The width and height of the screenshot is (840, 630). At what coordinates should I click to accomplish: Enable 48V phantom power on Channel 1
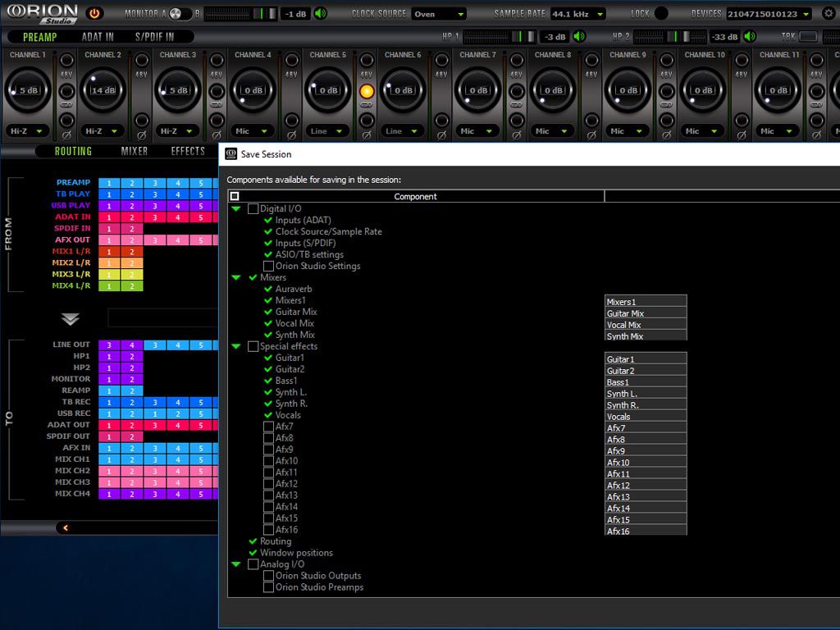66,60
